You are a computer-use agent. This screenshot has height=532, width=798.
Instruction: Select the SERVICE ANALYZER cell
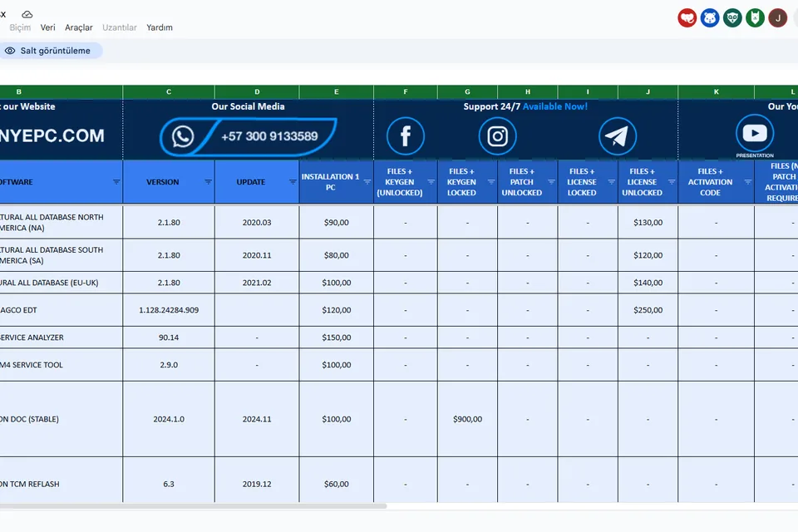pyautogui.click(x=61, y=337)
